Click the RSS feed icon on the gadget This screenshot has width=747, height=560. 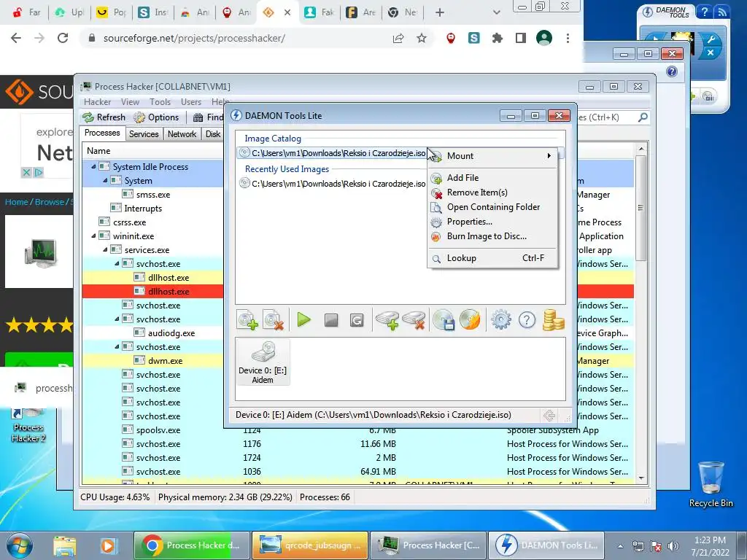click(721, 12)
